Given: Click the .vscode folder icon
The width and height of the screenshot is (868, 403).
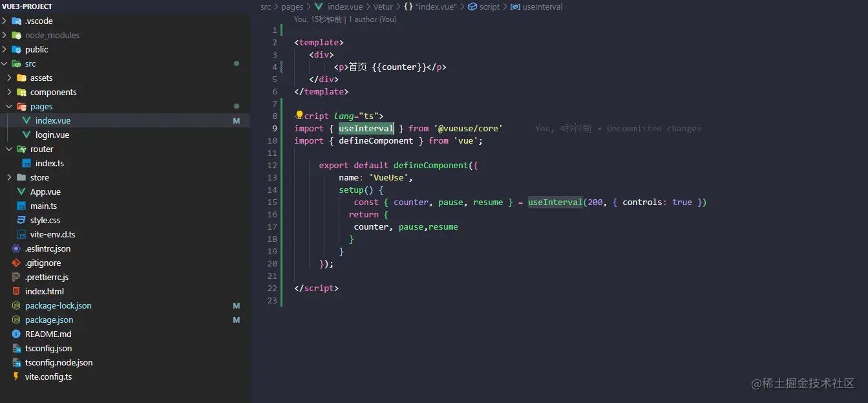Looking at the screenshot, I should pyautogui.click(x=16, y=21).
